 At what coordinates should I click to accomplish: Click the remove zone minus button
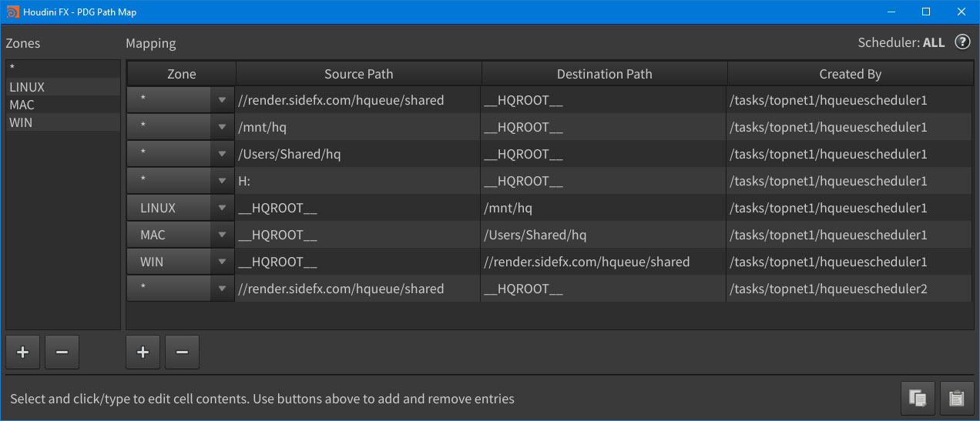(62, 353)
